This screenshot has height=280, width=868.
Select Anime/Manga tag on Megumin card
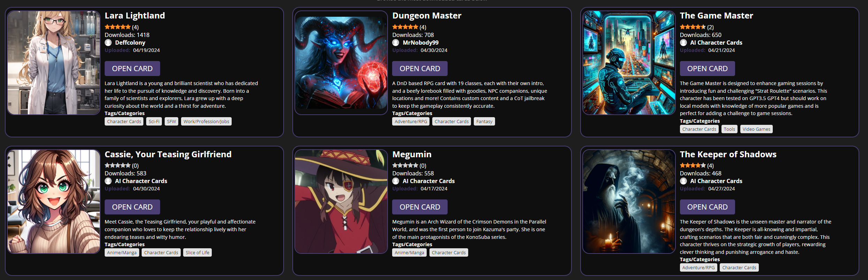pyautogui.click(x=410, y=252)
